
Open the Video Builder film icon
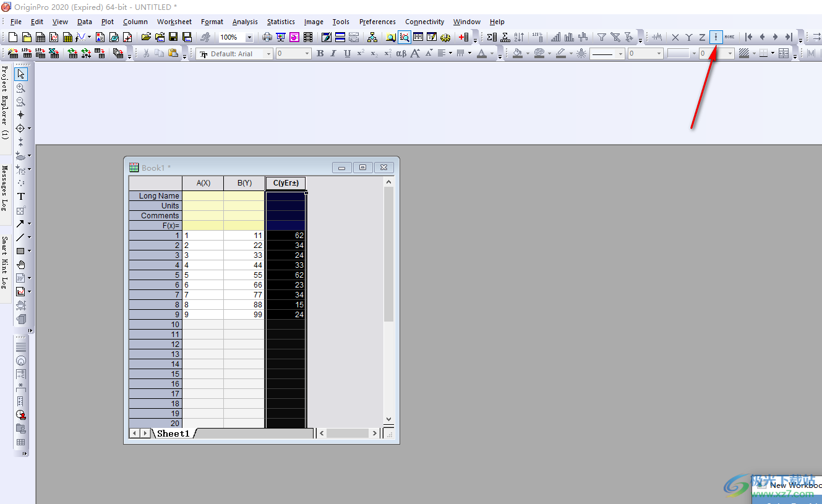307,37
